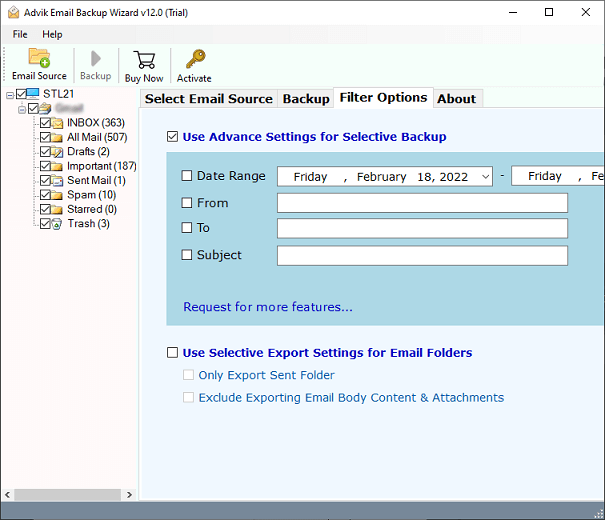Open the start date dropdown arrow
This screenshot has width=605, height=520.
point(485,177)
